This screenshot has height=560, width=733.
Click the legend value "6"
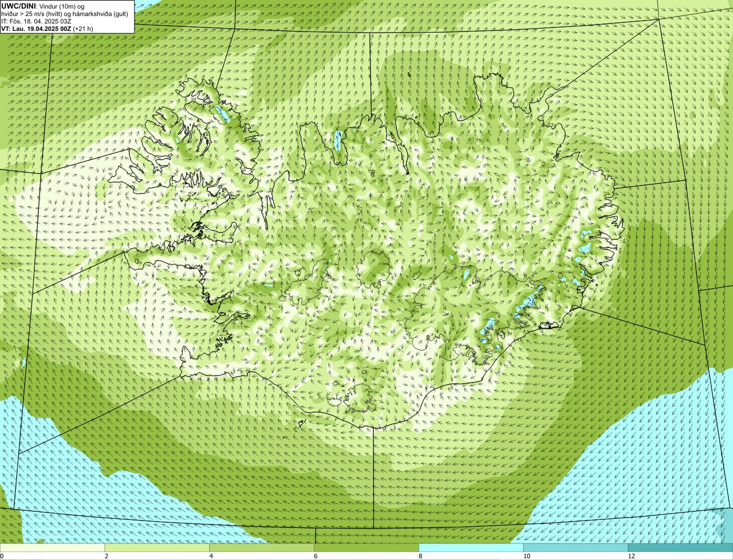click(x=316, y=556)
